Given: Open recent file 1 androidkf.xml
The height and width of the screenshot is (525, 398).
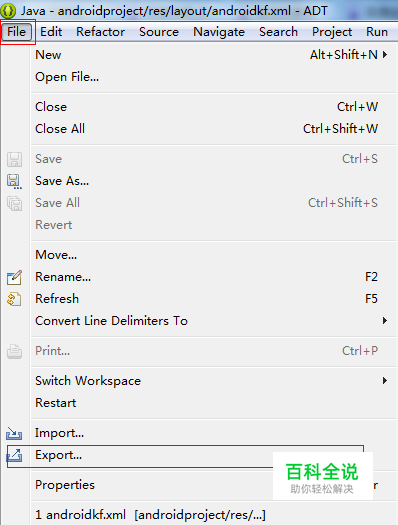Looking at the screenshot, I should click(x=214, y=515).
